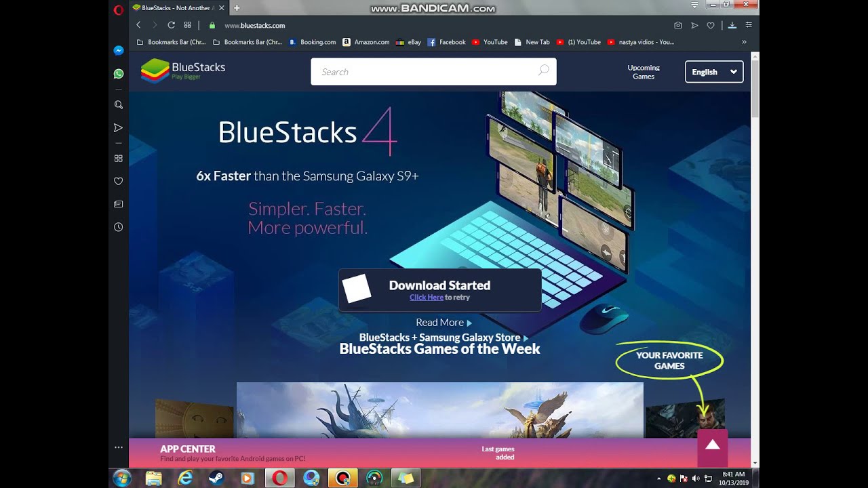Open sidebar setup three-dots menu
Viewport: 868px width, 488px height.
[x=118, y=447]
